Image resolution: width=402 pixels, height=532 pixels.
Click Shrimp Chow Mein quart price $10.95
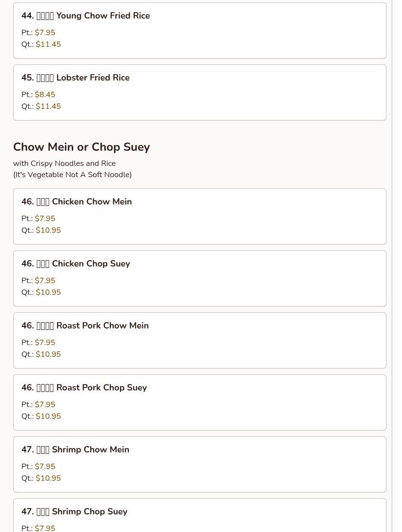(x=48, y=478)
